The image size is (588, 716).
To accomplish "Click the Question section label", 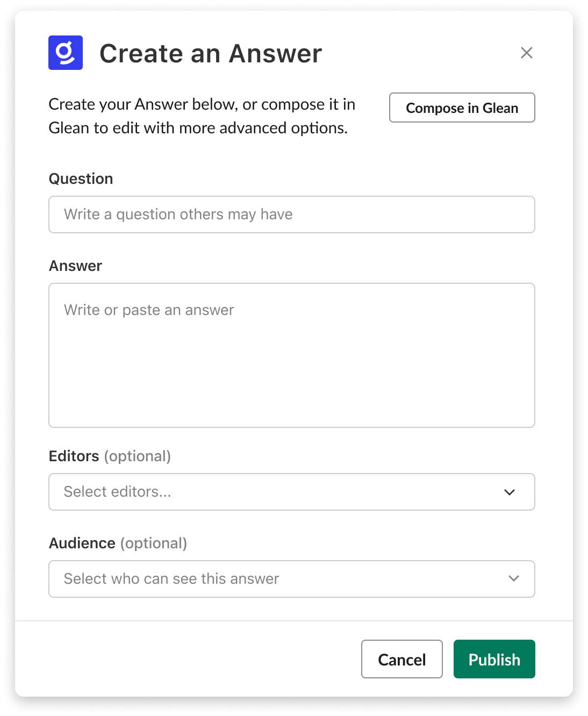I will coord(81,178).
